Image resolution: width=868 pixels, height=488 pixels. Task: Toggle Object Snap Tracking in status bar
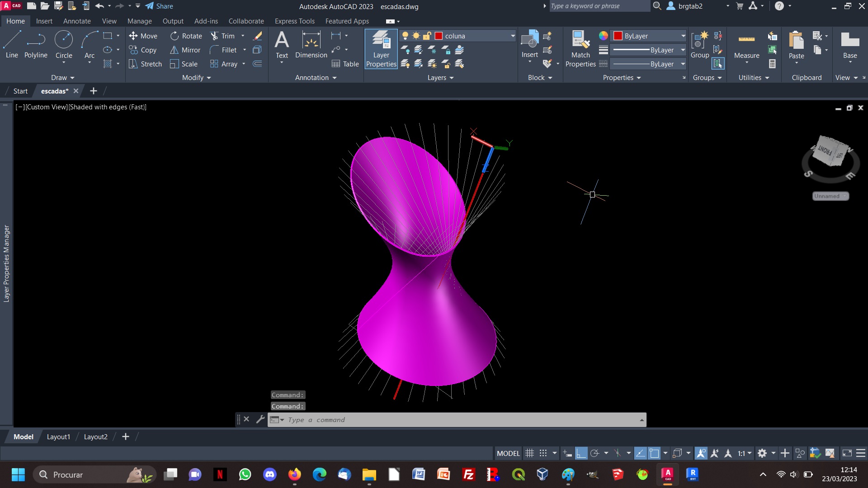click(x=640, y=453)
